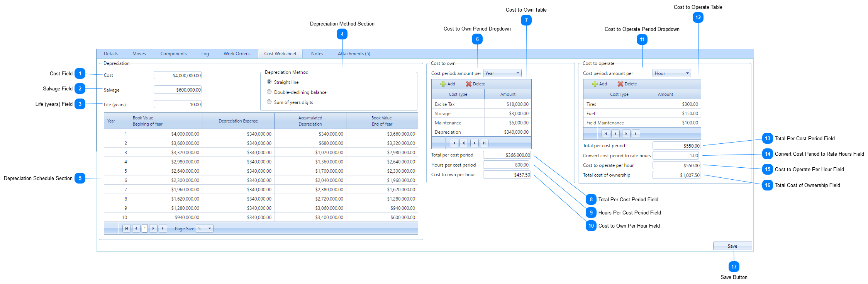Select the Cost Worksheet tab
This screenshot has width=868, height=284.
coord(280,54)
